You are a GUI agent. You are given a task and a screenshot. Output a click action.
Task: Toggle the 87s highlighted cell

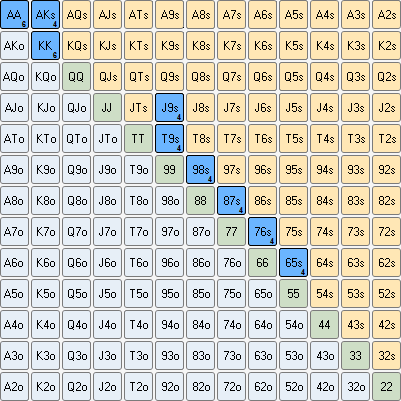pos(231,200)
